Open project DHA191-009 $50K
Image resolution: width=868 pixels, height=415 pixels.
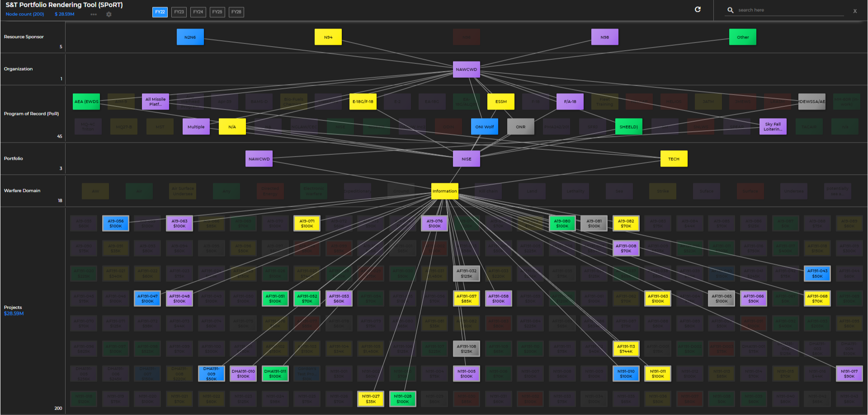point(211,373)
